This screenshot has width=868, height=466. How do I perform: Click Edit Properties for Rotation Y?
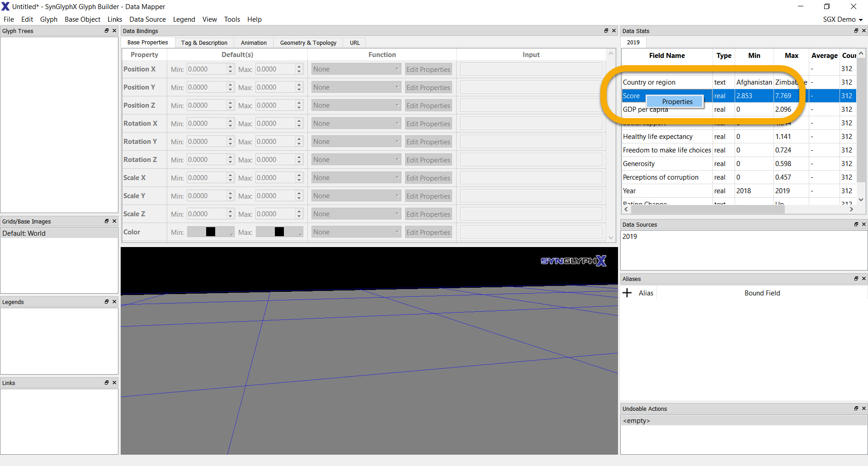[428, 142]
